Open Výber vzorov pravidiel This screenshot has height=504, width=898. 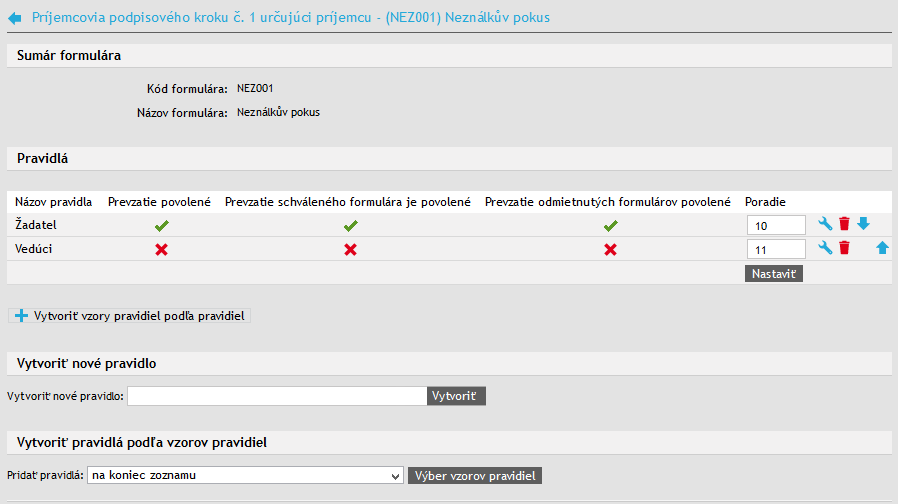[x=475, y=475]
